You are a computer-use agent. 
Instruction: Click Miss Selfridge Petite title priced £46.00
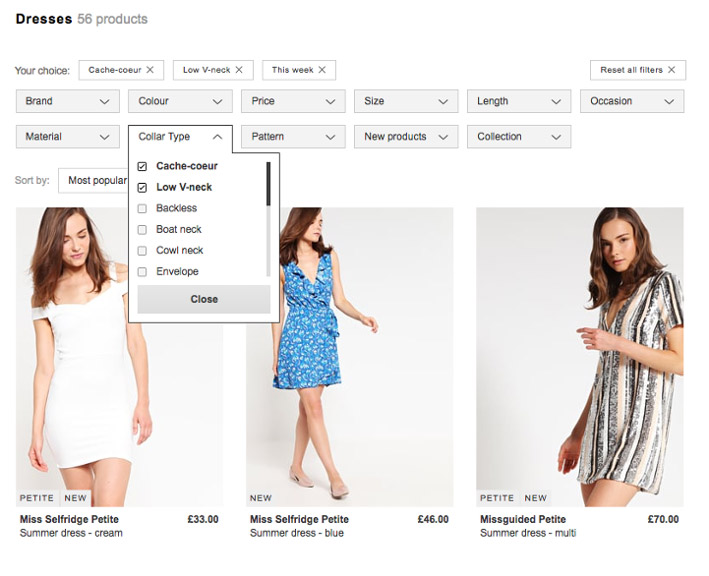coord(299,519)
